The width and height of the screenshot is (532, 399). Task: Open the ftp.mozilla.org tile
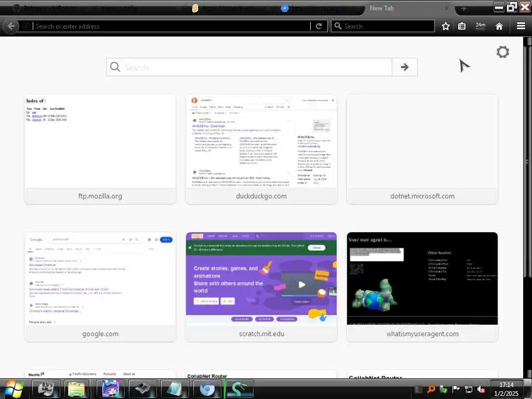pos(100,149)
